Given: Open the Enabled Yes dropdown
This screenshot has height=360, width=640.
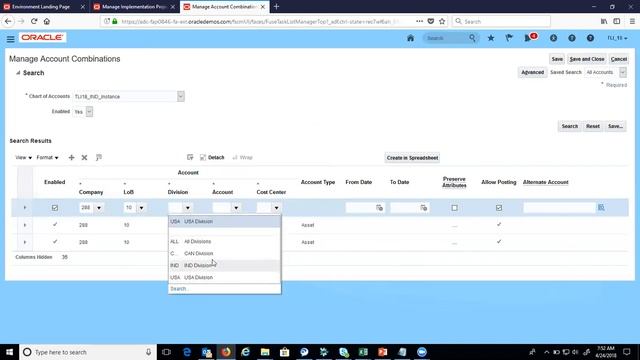Looking at the screenshot, I should (89, 111).
